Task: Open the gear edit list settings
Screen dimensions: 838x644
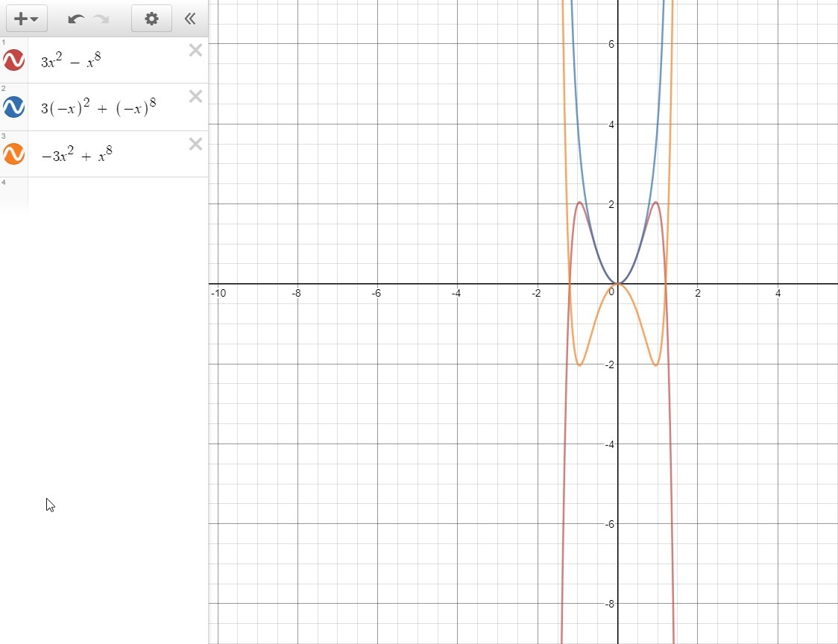Action: coord(152,19)
